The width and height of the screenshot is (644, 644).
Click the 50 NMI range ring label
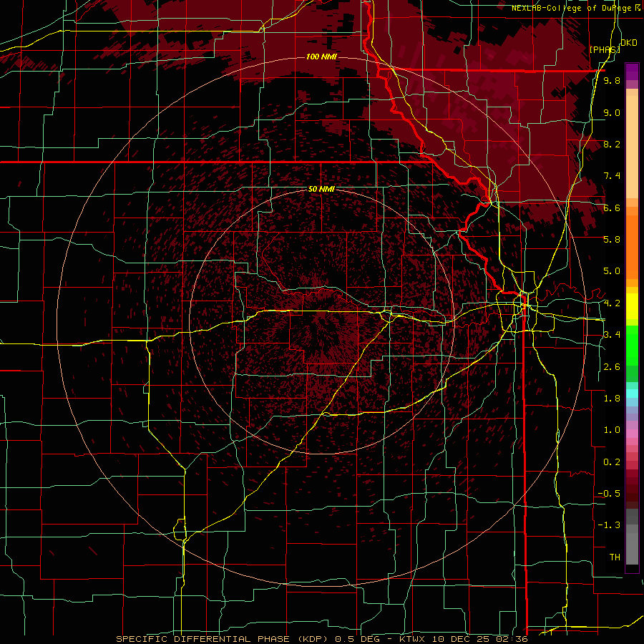321,189
